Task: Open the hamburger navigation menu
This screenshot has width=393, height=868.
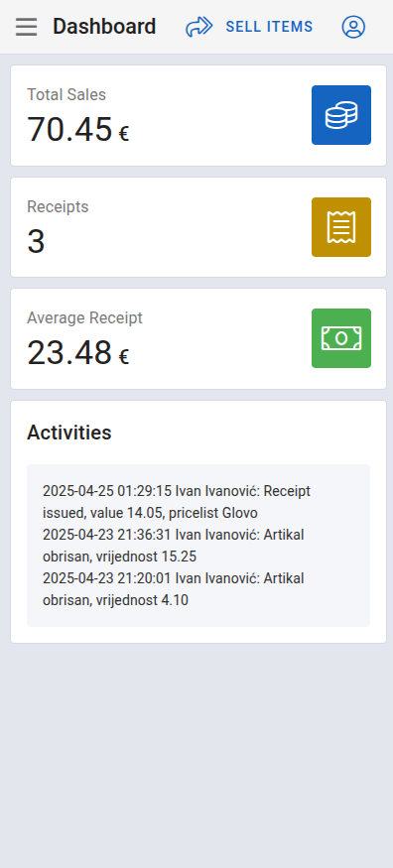Action: 26,27
